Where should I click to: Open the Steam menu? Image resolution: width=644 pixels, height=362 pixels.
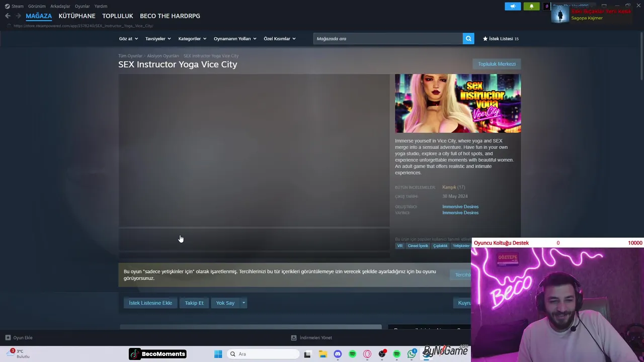point(18,6)
